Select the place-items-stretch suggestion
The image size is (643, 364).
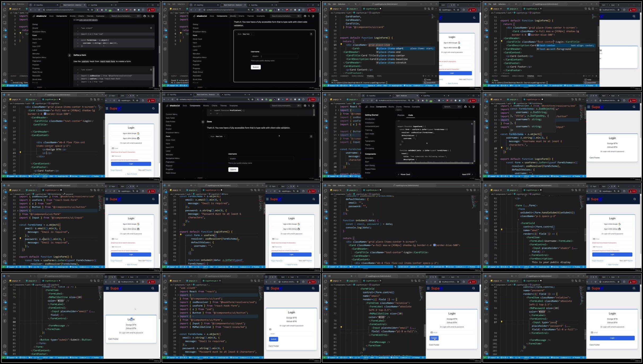pyautogui.click(x=405, y=63)
